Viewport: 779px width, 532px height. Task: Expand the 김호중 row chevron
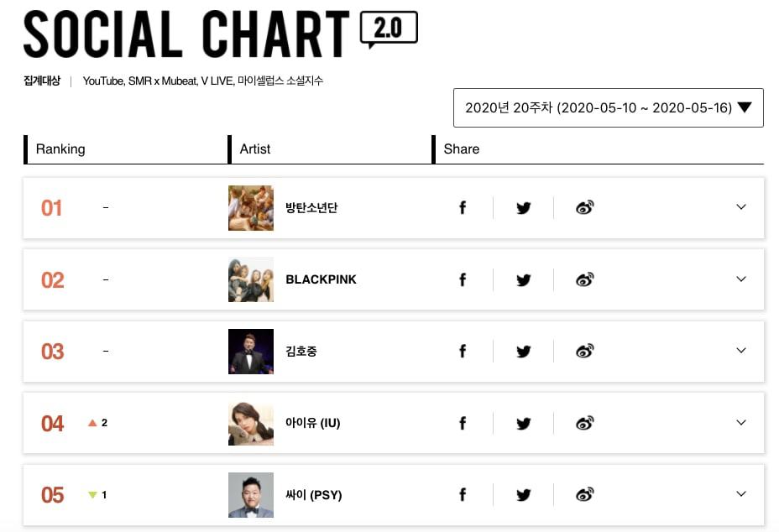click(x=741, y=351)
